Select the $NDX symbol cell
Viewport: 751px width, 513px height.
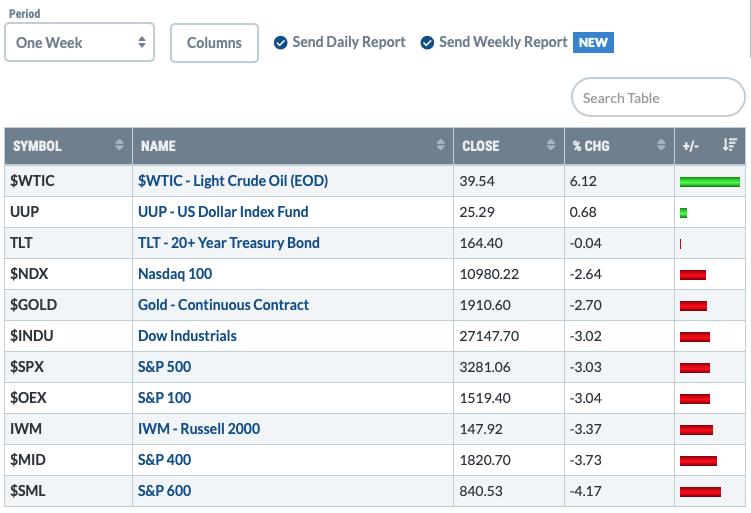point(68,274)
